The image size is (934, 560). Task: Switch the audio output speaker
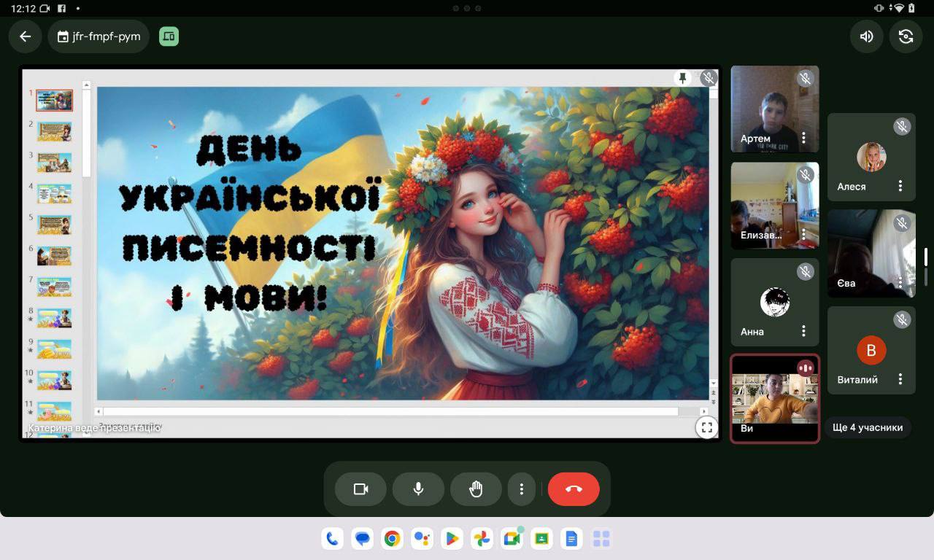(x=866, y=36)
